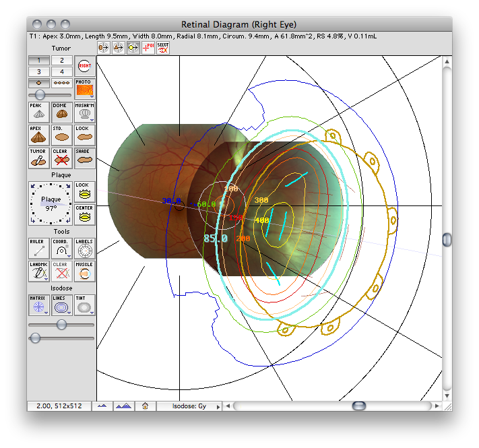Screen dimensions: 479x448
Task: Click the APEX tumor tool
Action: tap(39, 135)
